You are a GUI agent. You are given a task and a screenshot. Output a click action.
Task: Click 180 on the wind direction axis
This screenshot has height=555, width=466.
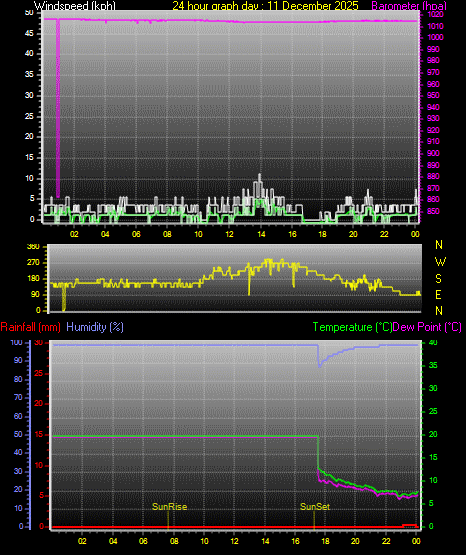(x=33, y=279)
